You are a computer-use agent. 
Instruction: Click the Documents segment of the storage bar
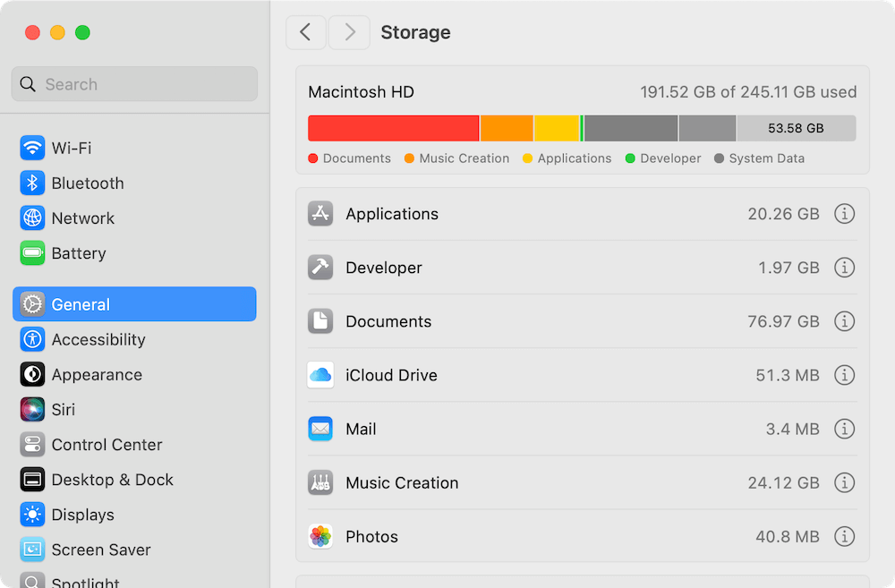click(394, 127)
